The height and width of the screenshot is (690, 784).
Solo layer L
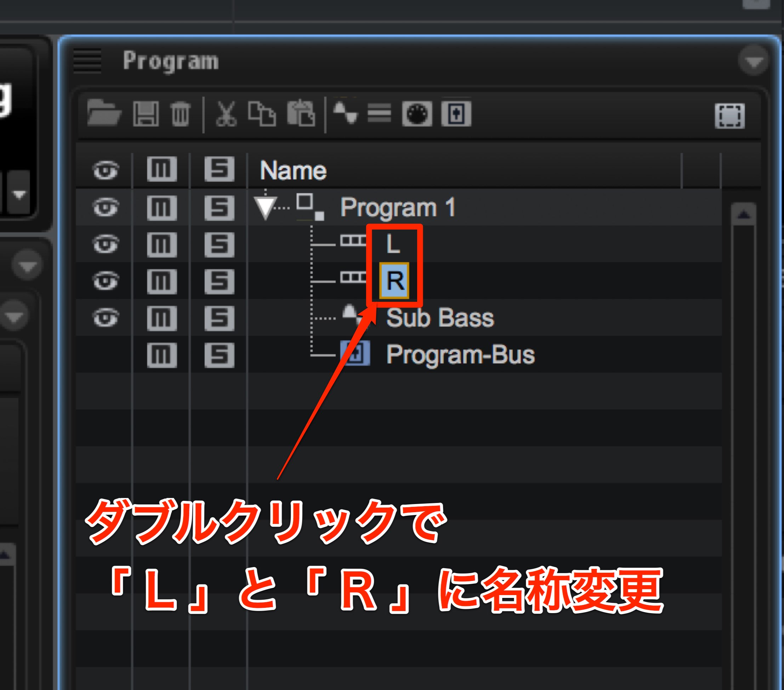[219, 244]
